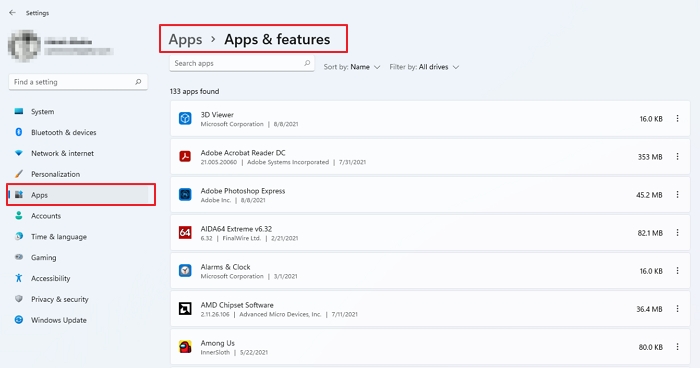
Task: Select the AMD Chipset Software name
Action: [x=237, y=305]
